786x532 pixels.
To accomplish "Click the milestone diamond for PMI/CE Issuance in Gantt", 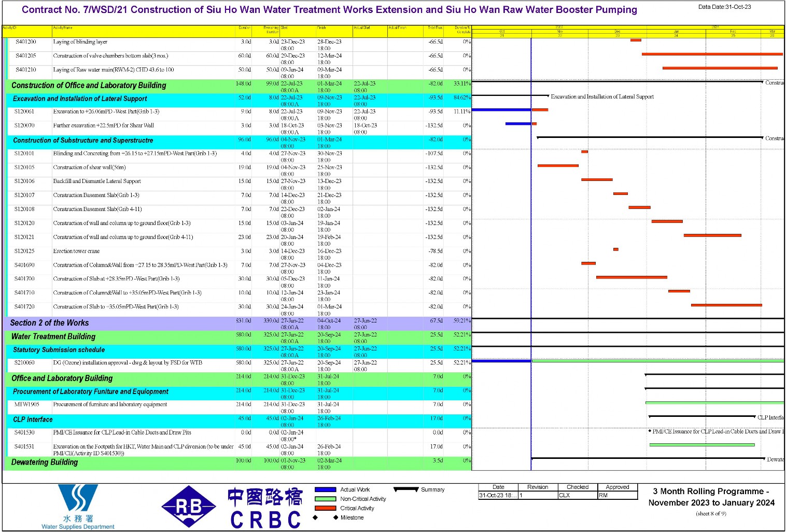I will click(650, 431).
